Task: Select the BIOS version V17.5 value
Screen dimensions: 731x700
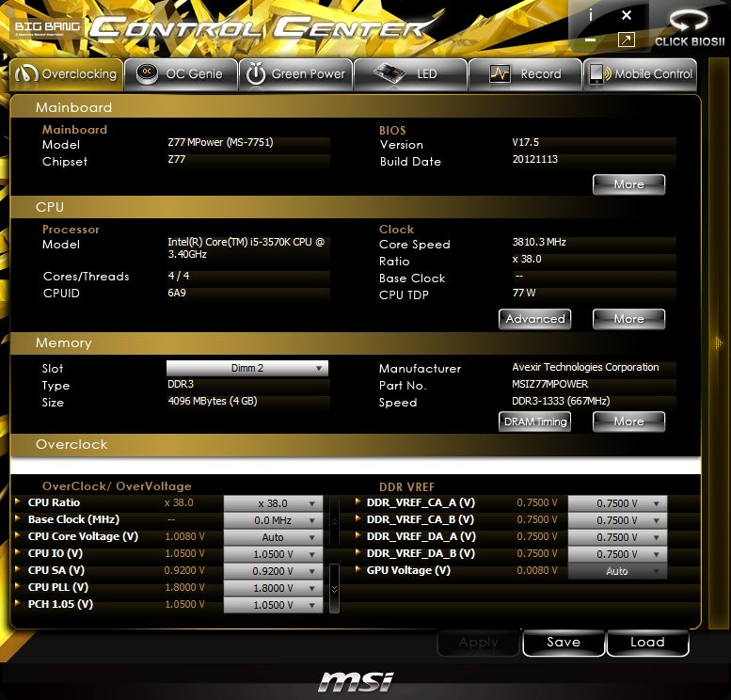Action: tap(525, 142)
